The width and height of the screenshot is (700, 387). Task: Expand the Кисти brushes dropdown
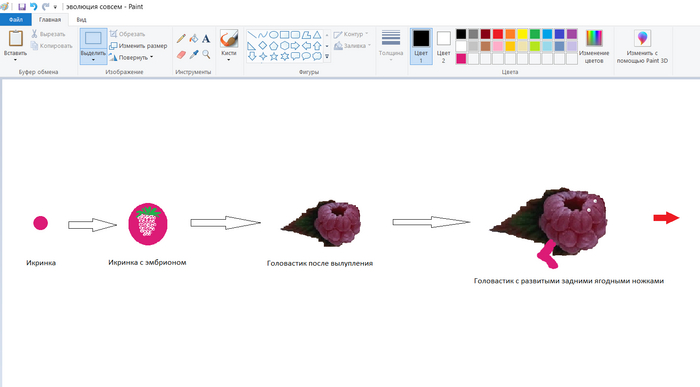(x=229, y=59)
